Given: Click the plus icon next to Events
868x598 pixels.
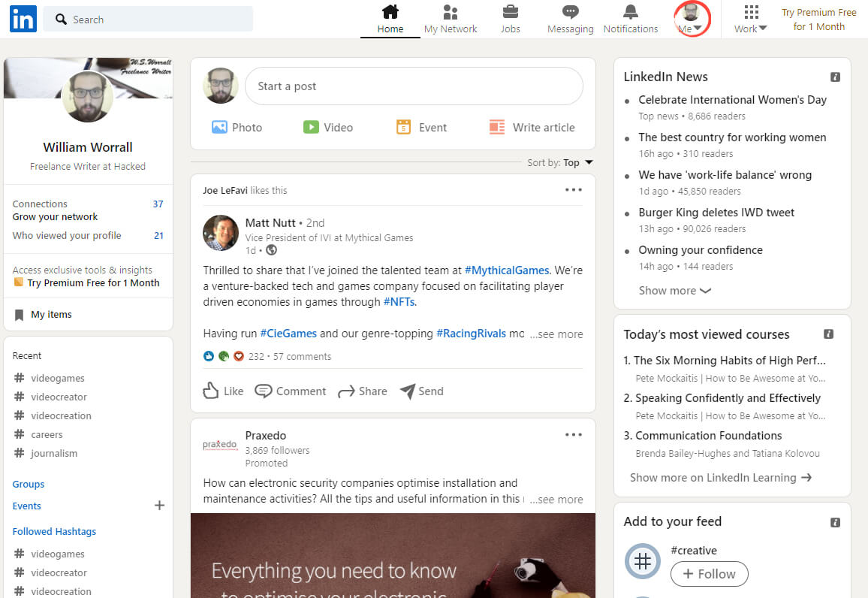Looking at the screenshot, I should tap(159, 506).
